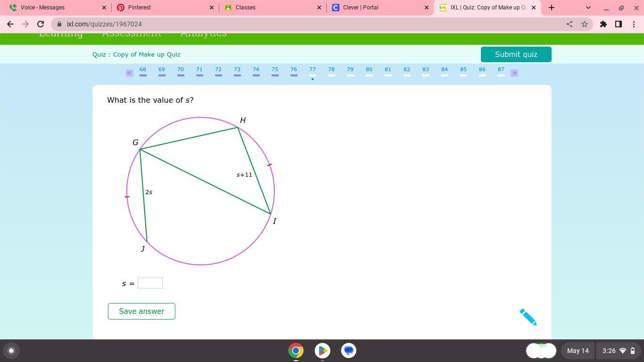Screen dimensions: 644x362
Task: Open the Messages app in the shelf
Action: tap(349, 351)
